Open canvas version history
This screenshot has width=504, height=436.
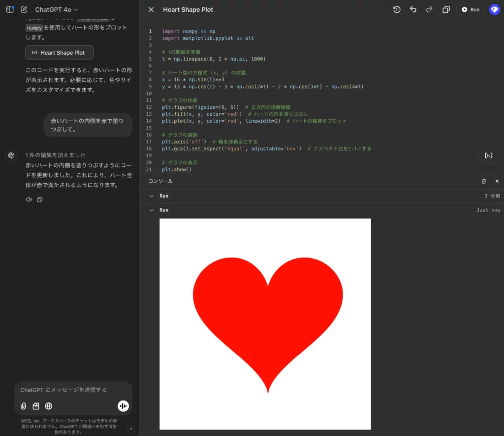(x=397, y=9)
